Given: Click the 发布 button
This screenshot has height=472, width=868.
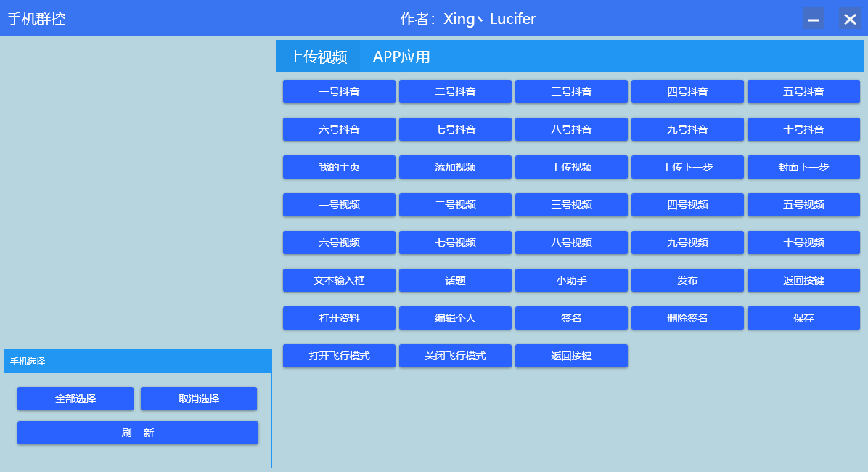Looking at the screenshot, I should pos(687,280).
